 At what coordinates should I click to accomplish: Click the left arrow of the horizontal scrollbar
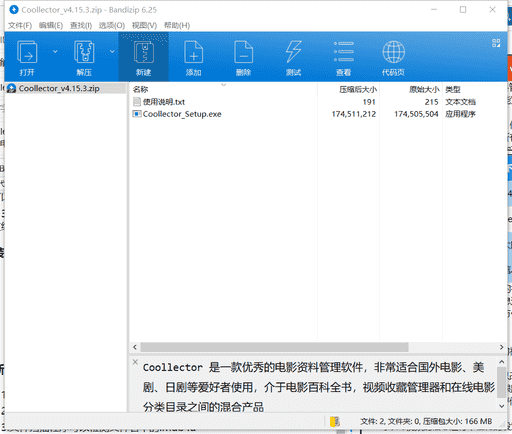point(135,347)
